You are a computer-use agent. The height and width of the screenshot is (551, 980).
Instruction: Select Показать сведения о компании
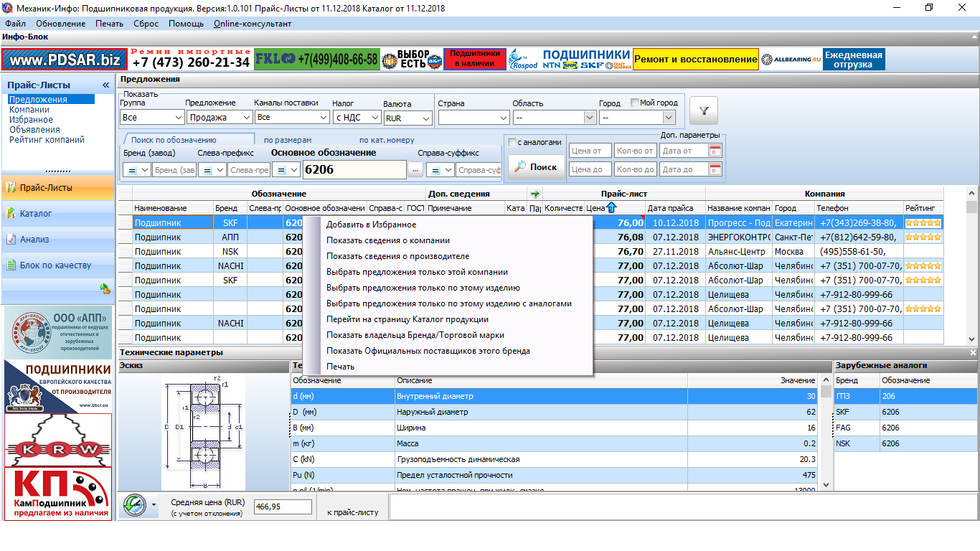(x=388, y=240)
